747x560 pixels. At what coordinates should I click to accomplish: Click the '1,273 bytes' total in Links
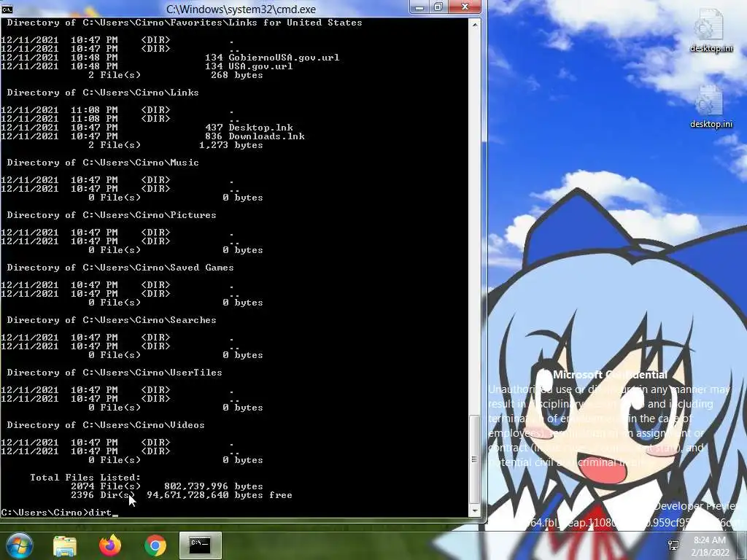[x=231, y=145]
